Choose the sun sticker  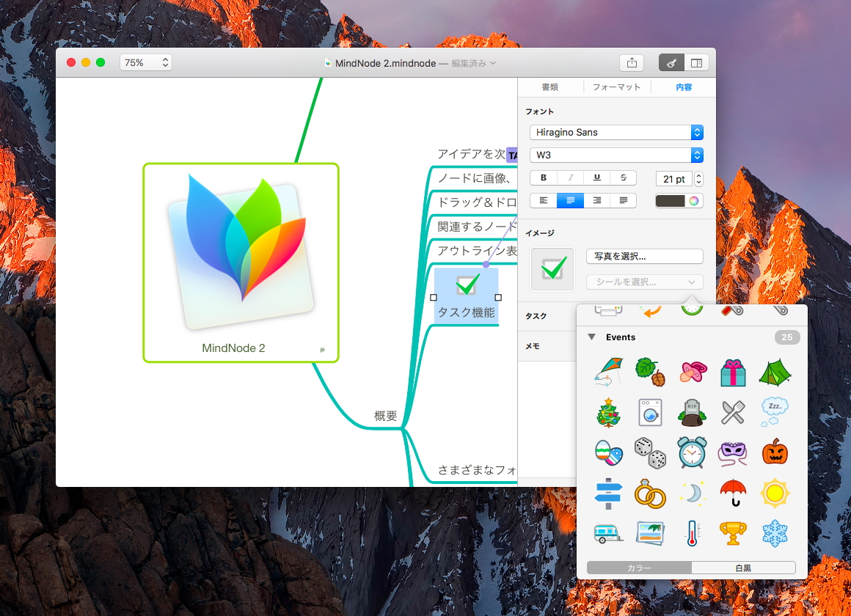775,494
